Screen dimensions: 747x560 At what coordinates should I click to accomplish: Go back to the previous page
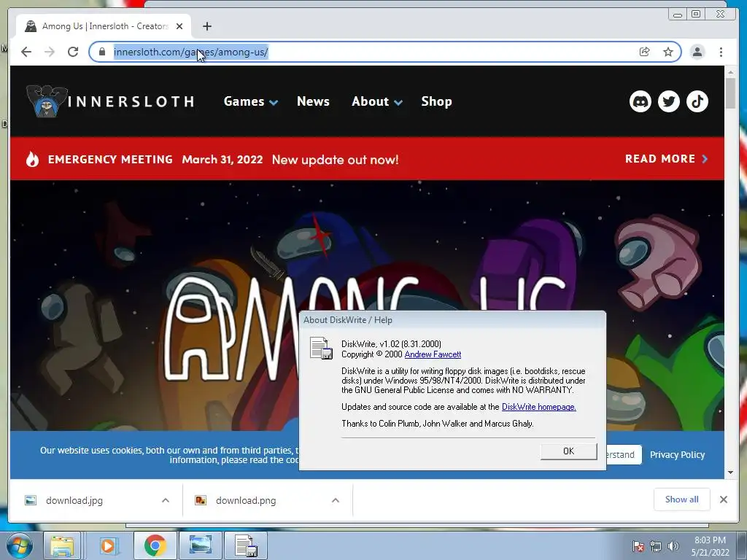[x=26, y=52]
